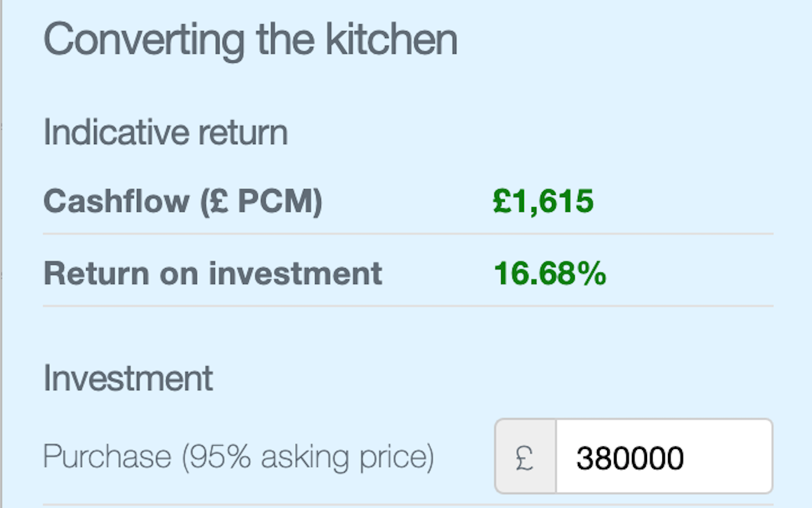This screenshot has width=812, height=508.
Task: Select the green 16.68% return value
Action: (549, 273)
